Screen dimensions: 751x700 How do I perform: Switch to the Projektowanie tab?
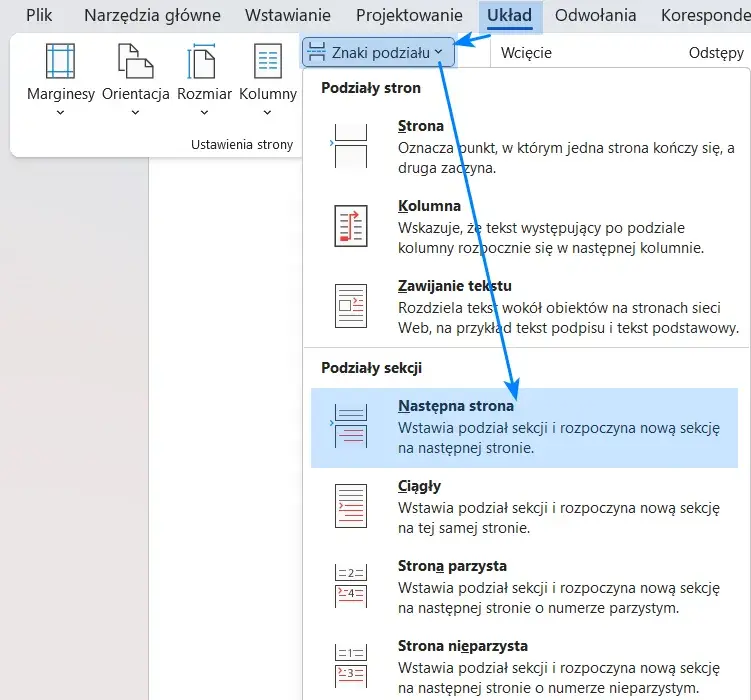[x=410, y=15]
